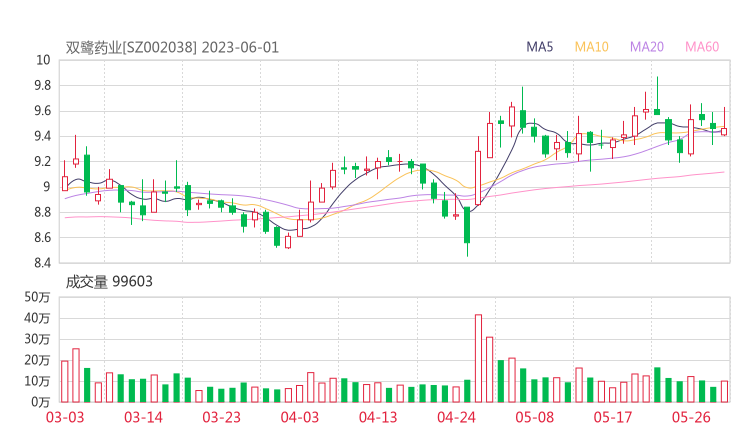Select the MA5 legend label
Viewport: 740px width, 440px height.
coord(539,47)
